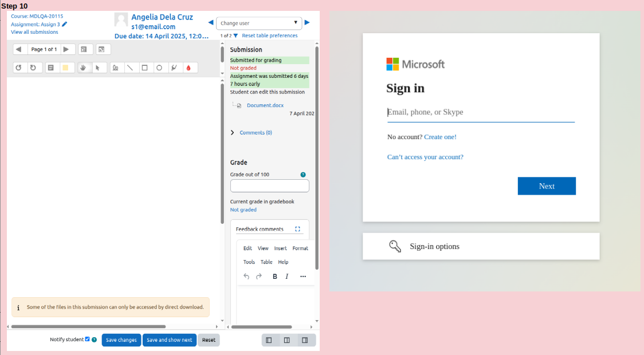Viewport: 644px width, 355px height.
Task: Toggle italic in feedback editor
Action: (286, 276)
